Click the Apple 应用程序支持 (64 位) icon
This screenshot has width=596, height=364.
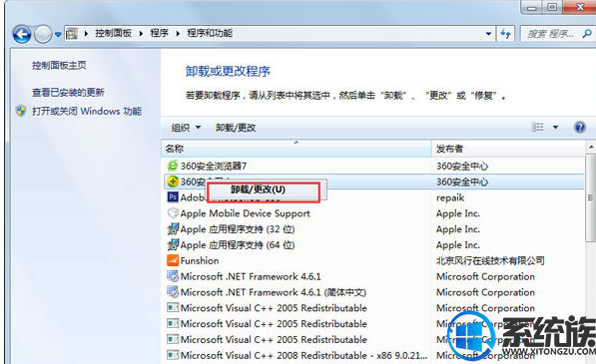click(x=173, y=244)
